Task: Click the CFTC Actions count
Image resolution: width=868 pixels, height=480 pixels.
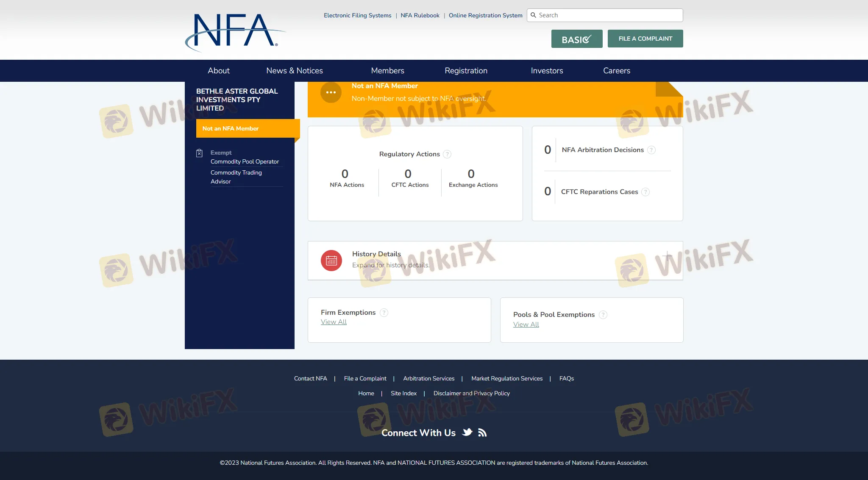Action: tap(408, 174)
